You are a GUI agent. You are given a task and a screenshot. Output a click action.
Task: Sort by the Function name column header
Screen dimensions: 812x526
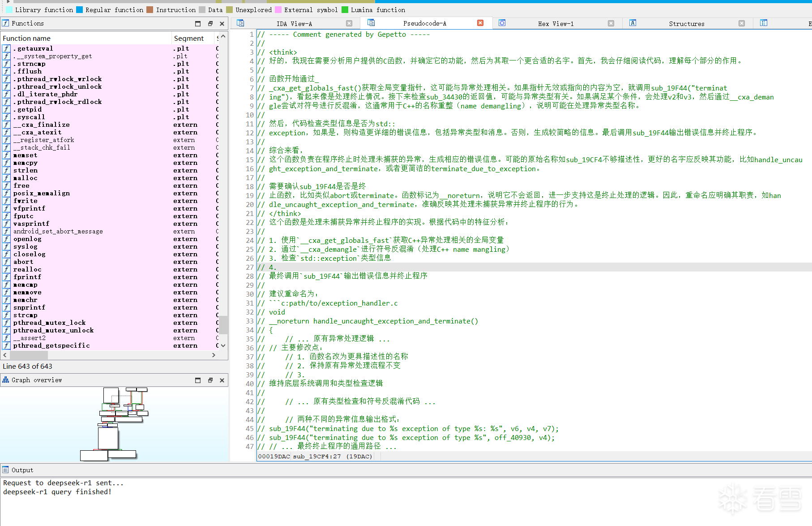(x=86, y=38)
